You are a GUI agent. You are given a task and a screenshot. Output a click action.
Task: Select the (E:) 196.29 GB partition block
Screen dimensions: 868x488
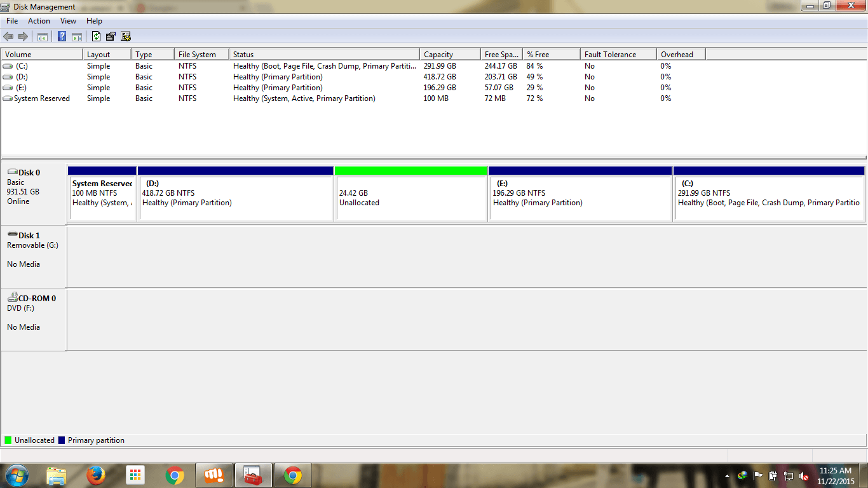coord(580,198)
